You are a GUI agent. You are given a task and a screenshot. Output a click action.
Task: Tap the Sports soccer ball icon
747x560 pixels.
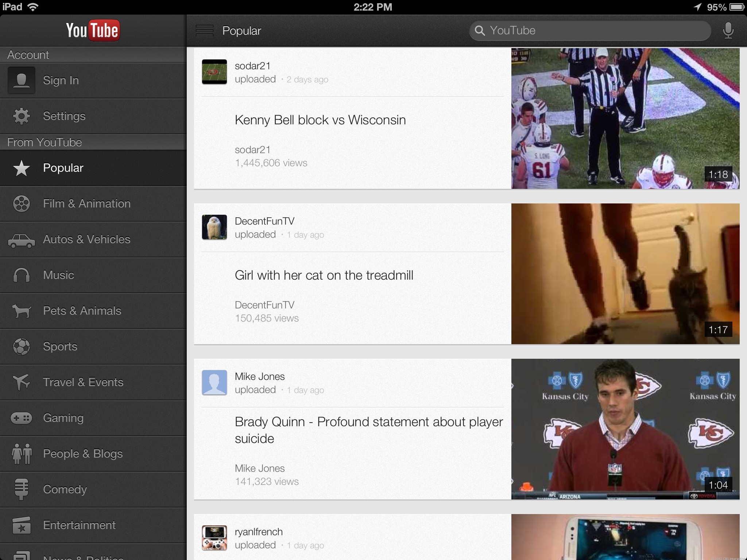click(22, 347)
